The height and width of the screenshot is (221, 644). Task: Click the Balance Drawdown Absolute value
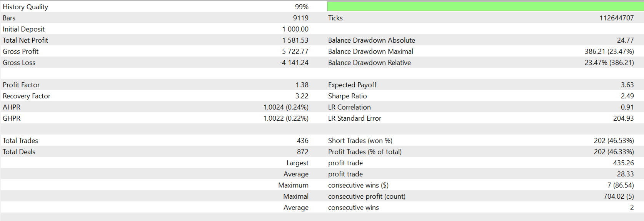coord(625,40)
